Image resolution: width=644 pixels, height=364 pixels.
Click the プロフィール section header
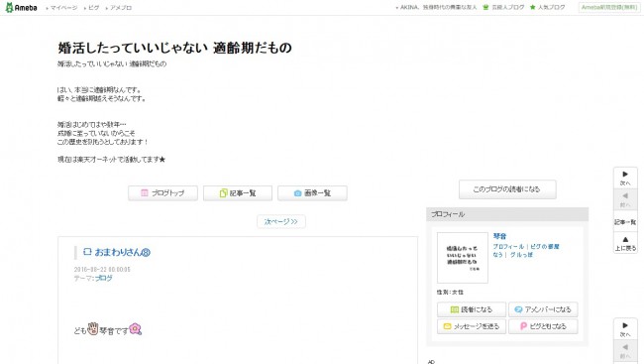pyautogui.click(x=507, y=214)
